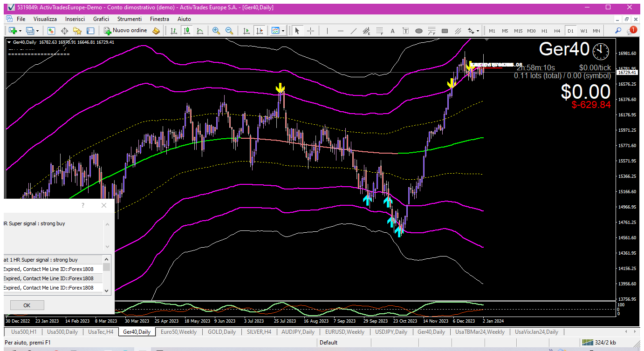Select the D1 daily timeframe
The image size is (644, 351).
pyautogui.click(x=570, y=31)
